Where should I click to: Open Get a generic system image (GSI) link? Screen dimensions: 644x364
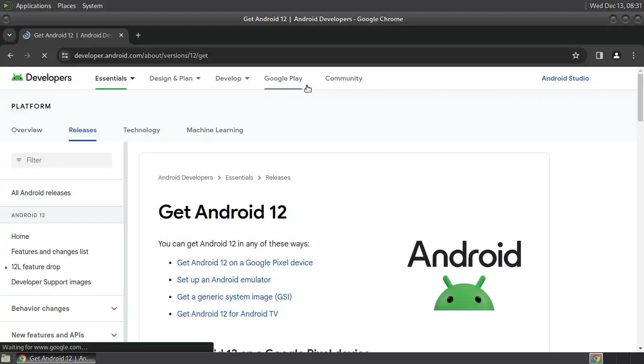[234, 297]
